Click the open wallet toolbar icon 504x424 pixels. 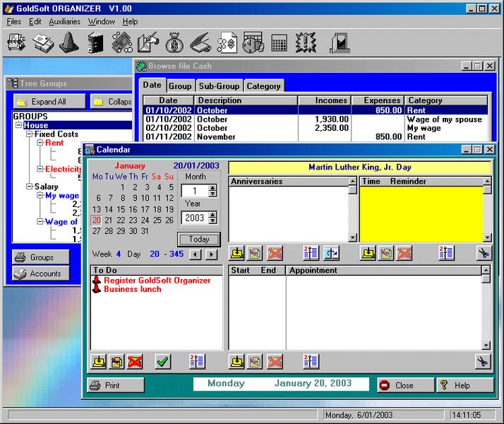(x=200, y=43)
